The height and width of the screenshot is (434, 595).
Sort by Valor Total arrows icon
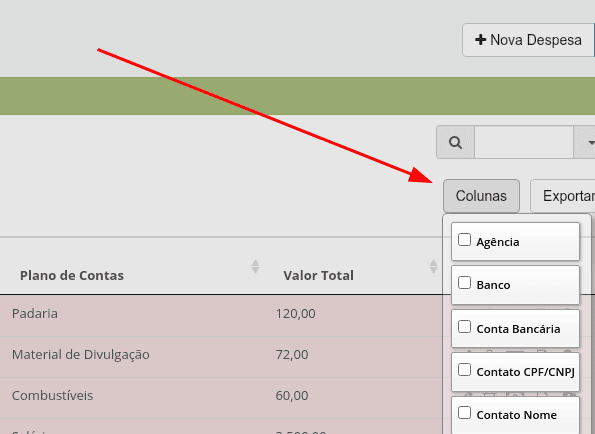click(433, 267)
